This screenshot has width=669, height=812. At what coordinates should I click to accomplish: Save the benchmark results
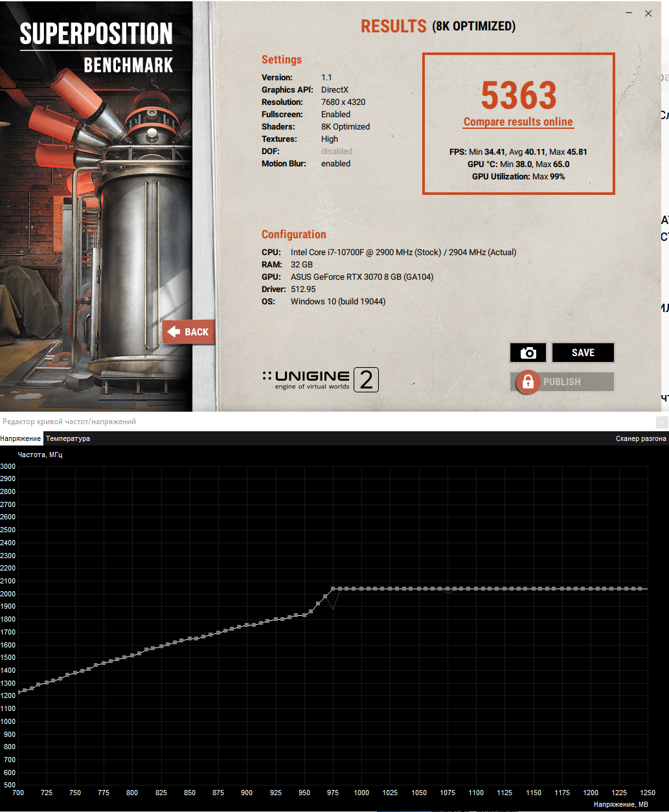(583, 353)
